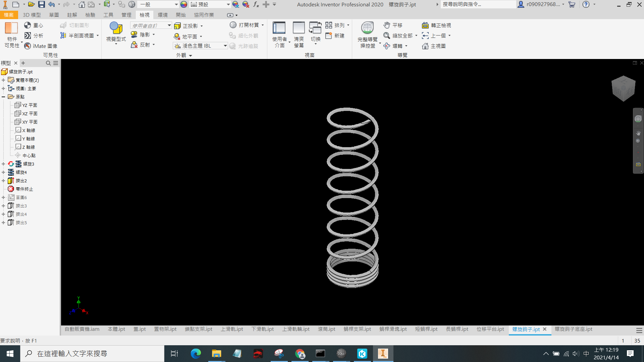
Task: Select XY 平面 in model browser
Action: (26, 122)
